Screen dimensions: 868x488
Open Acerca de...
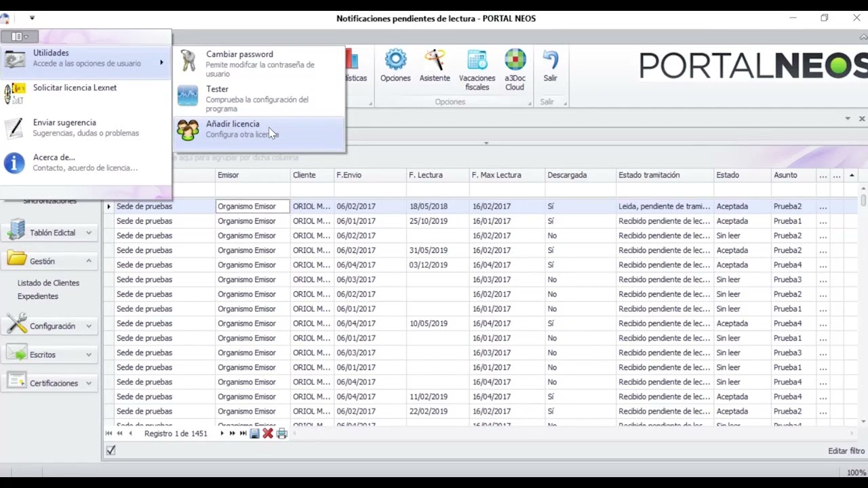pos(85,163)
